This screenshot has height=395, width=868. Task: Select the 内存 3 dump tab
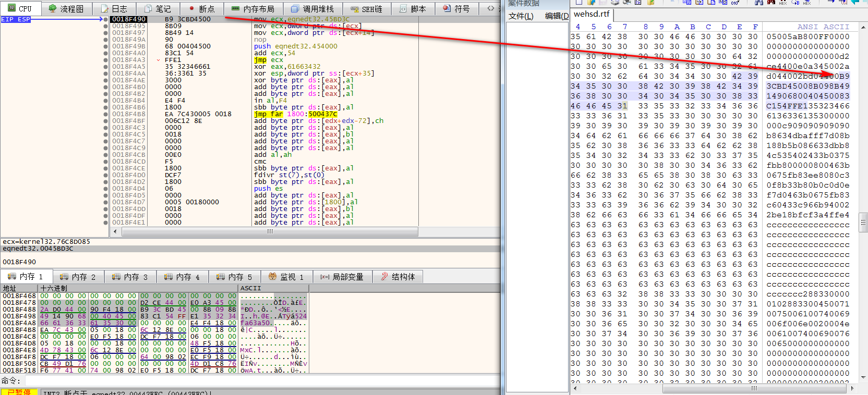pos(130,277)
